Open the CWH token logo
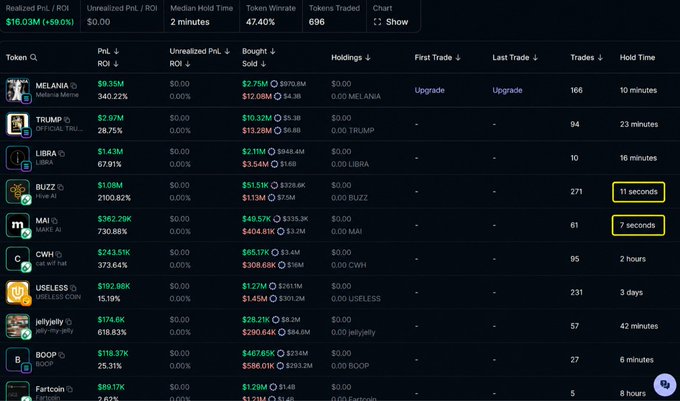The height and width of the screenshot is (401, 680). click(x=17, y=259)
